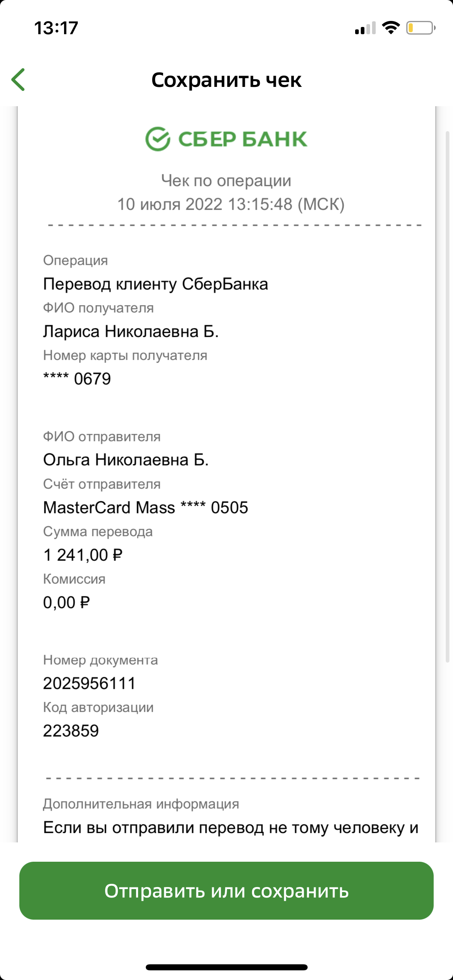The height and width of the screenshot is (980, 453).
Task: Tap the green back arrow
Action: [19, 80]
